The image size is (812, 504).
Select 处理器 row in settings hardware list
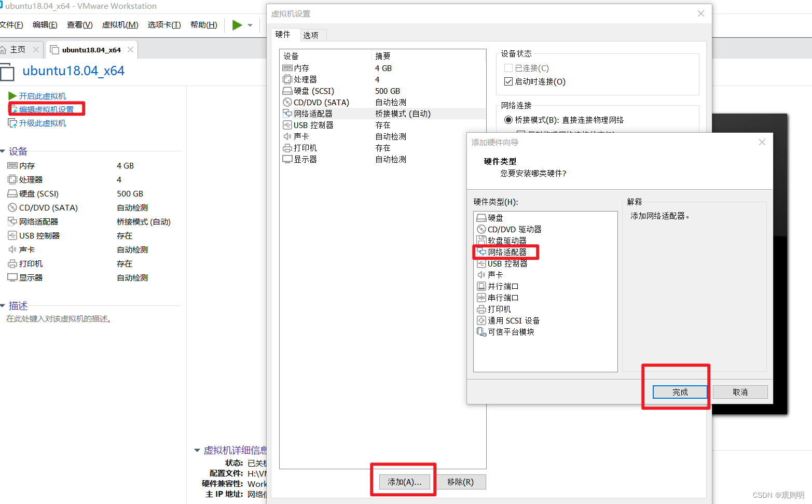(x=383, y=79)
